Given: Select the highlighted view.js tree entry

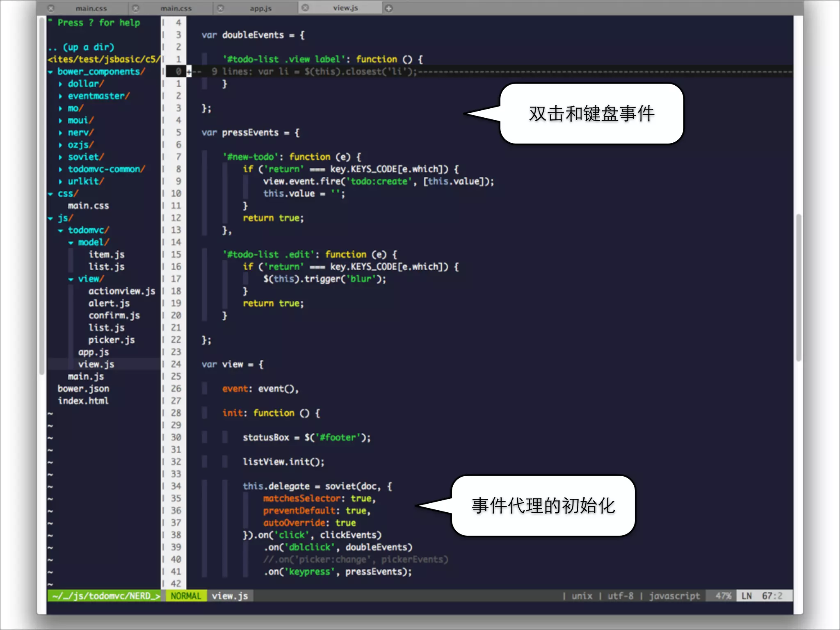Looking at the screenshot, I should tap(96, 364).
